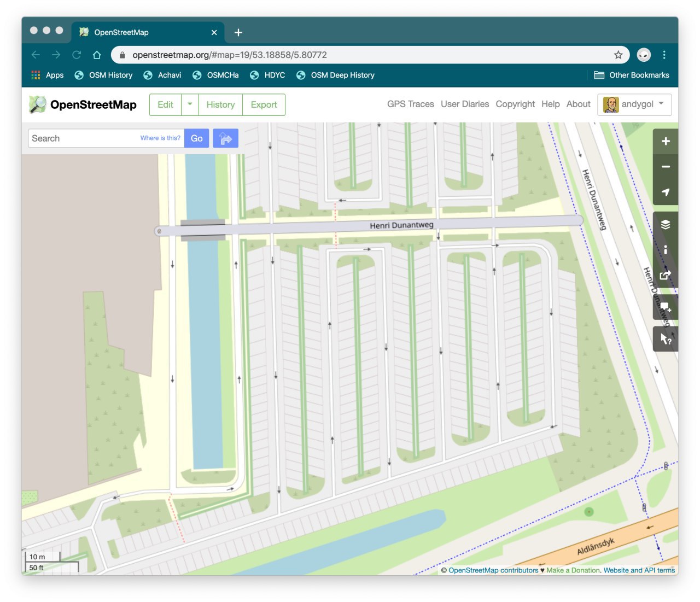Click the OpenStreetMap site title
The width and height of the screenshot is (700, 602).
94,104
